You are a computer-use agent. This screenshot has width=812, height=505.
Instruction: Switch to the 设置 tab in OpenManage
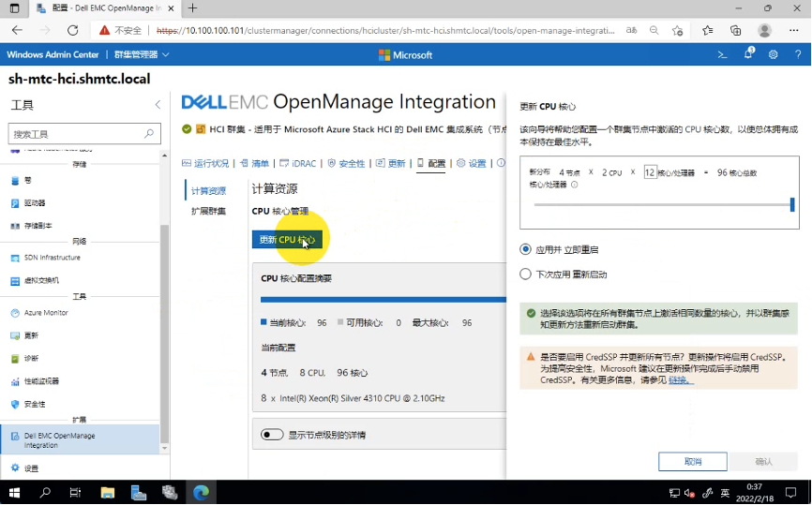(472, 164)
